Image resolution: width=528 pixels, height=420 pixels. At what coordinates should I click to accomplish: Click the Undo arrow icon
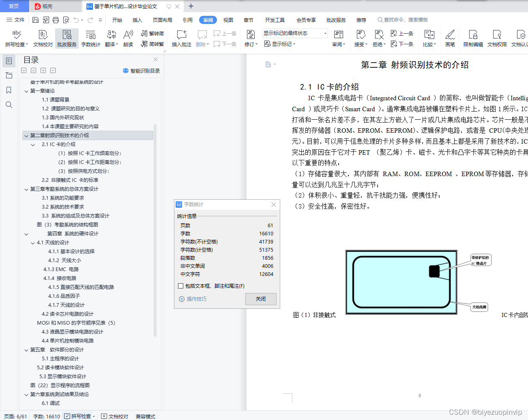76,20
